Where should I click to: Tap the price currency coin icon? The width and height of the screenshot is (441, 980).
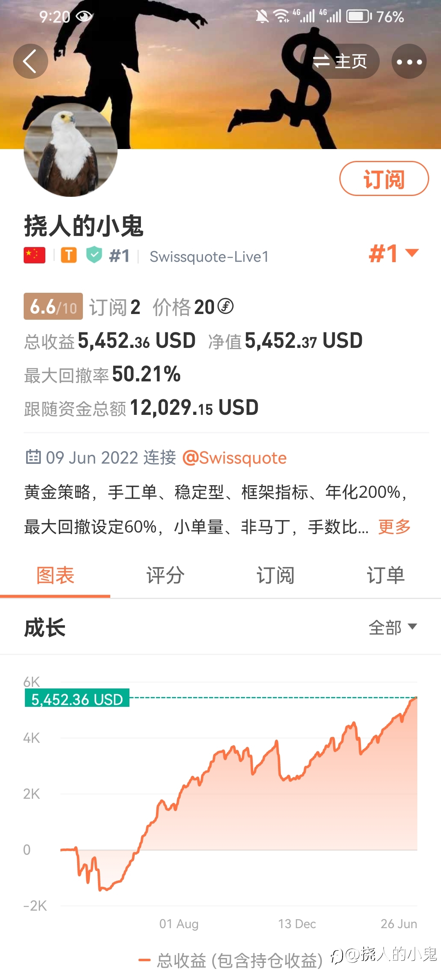(x=225, y=306)
